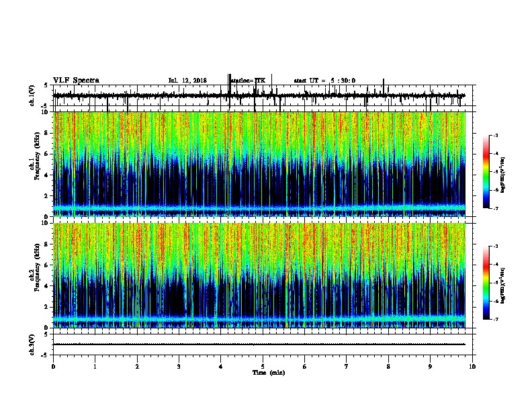Click the ch.2 spectrogram color bar
This screenshot has height=411, width=532.
(486, 283)
